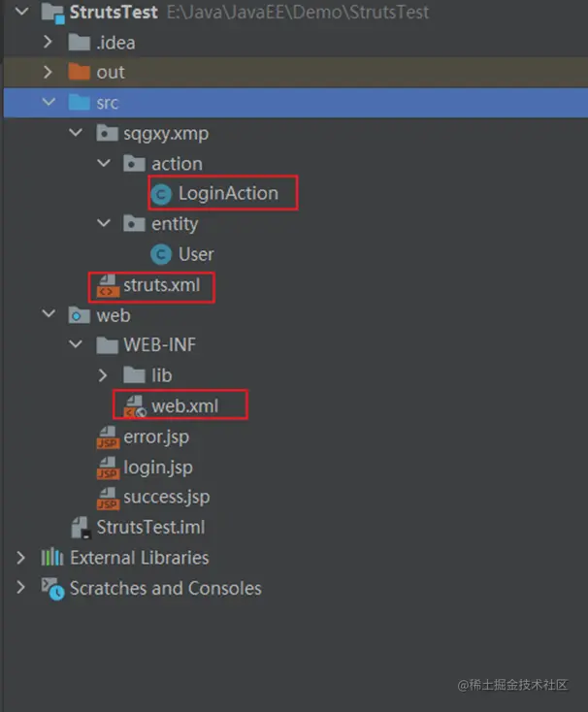Expand the .idea folder chevron
The image size is (588, 712).
[49, 42]
